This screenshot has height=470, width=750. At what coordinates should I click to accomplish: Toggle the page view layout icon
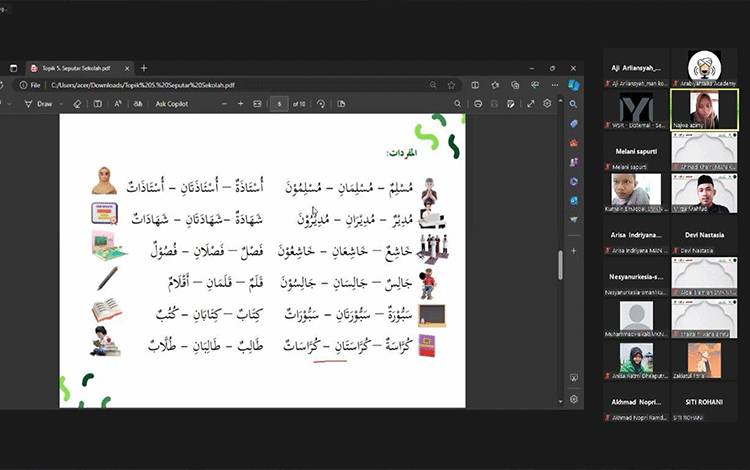(x=98, y=104)
